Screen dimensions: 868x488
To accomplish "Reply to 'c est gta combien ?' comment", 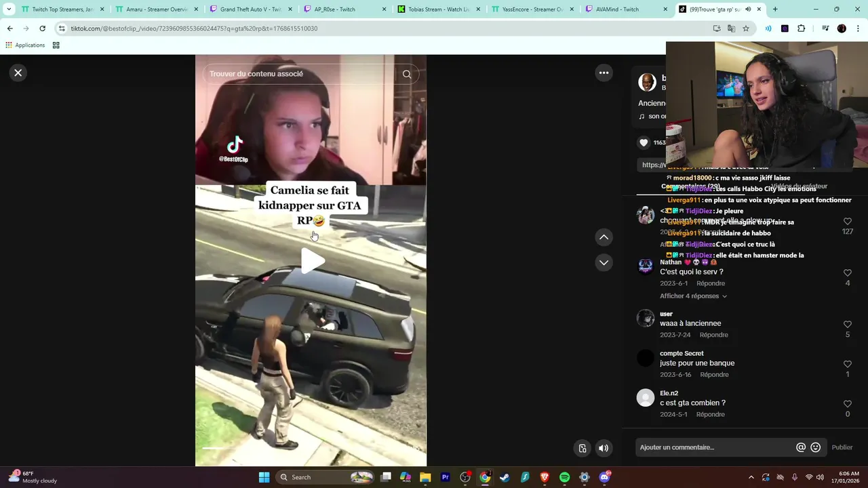I will (x=710, y=414).
